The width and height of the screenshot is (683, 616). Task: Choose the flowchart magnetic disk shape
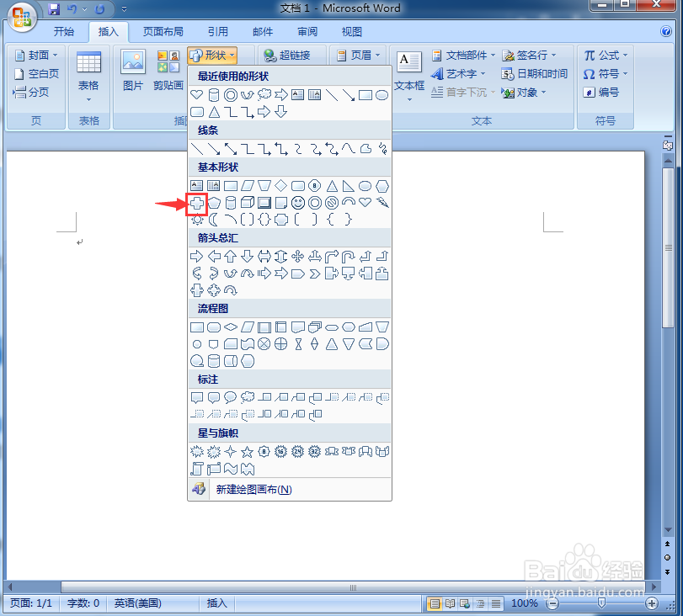click(214, 361)
